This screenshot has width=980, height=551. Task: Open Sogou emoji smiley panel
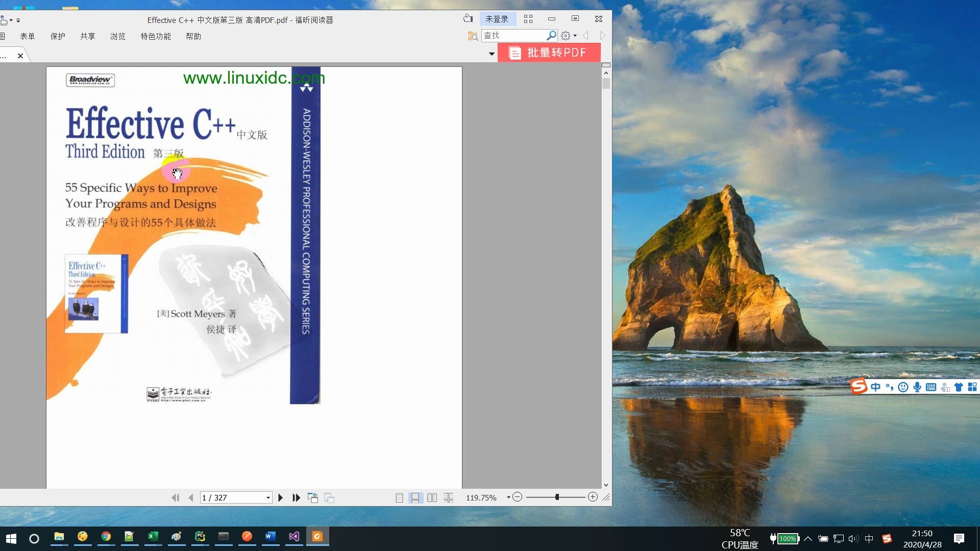click(903, 387)
